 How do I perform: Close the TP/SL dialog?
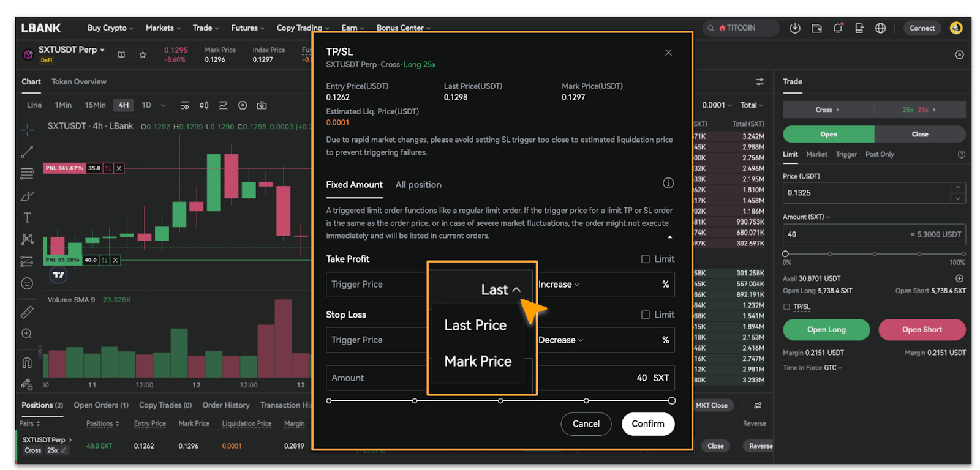pos(668,53)
